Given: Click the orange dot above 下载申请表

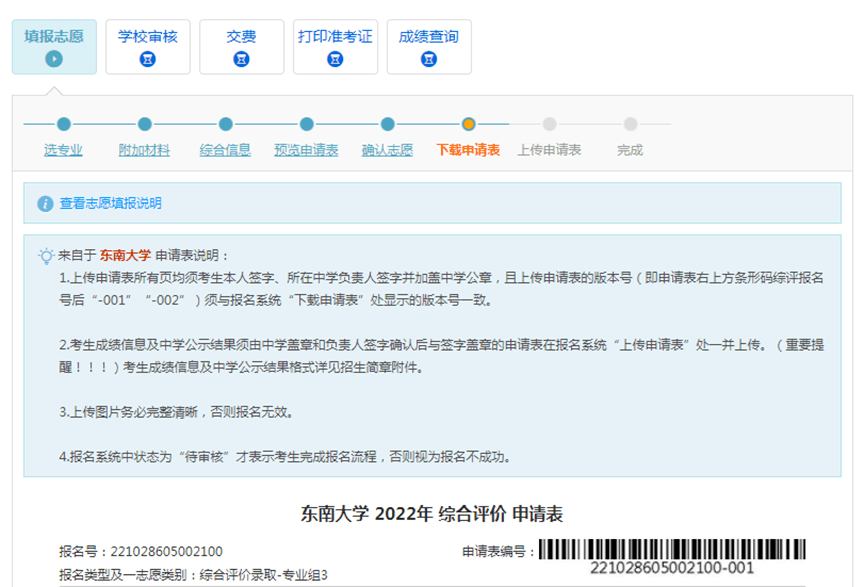Looking at the screenshot, I should [x=469, y=124].
